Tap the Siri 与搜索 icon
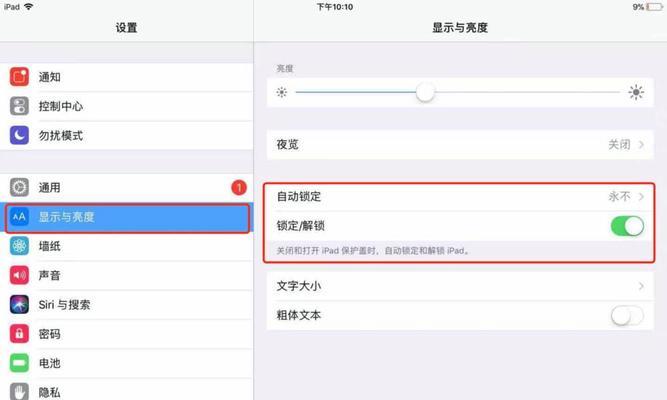667x400 pixels. click(19, 305)
